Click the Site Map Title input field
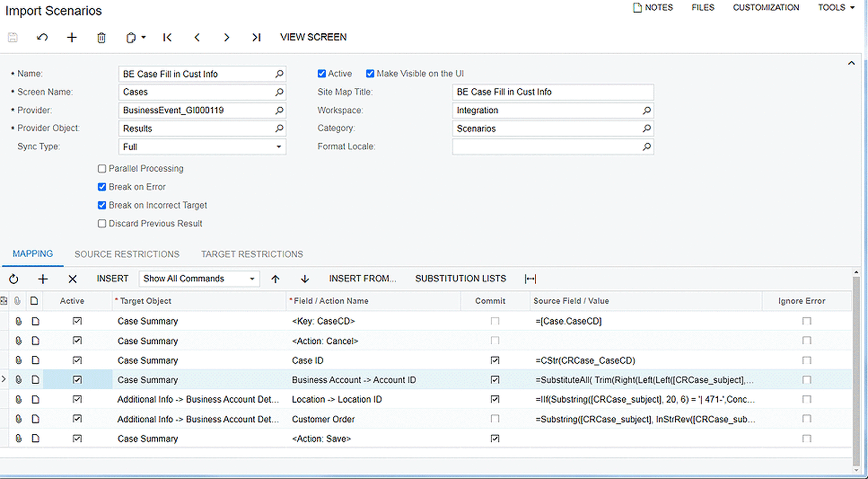The height and width of the screenshot is (479, 868). coord(552,92)
